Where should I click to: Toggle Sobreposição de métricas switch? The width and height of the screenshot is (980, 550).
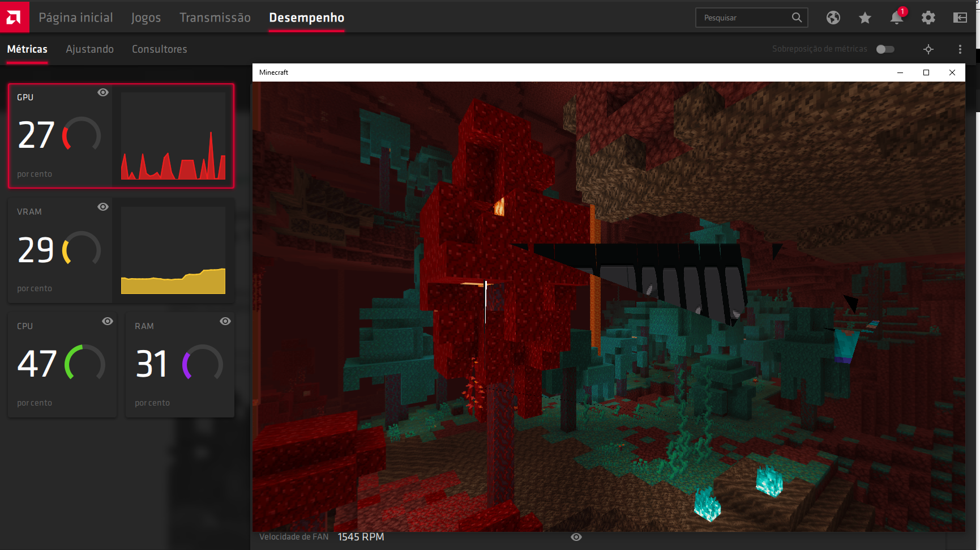coord(885,49)
